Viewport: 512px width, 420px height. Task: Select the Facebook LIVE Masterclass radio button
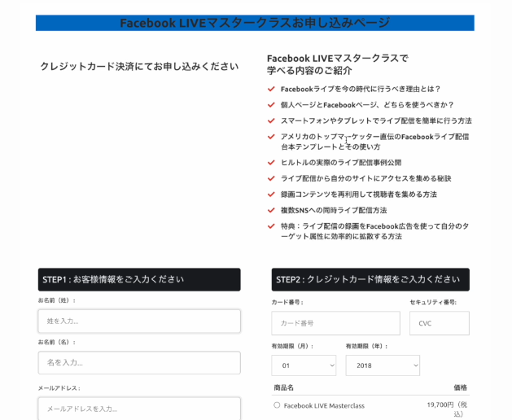(x=277, y=405)
